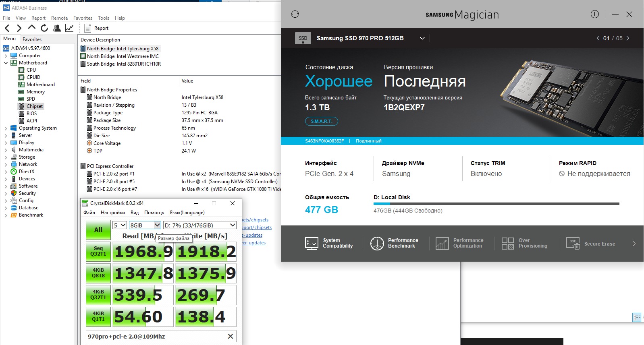Refresh the AIDA64 view

tap(44, 28)
